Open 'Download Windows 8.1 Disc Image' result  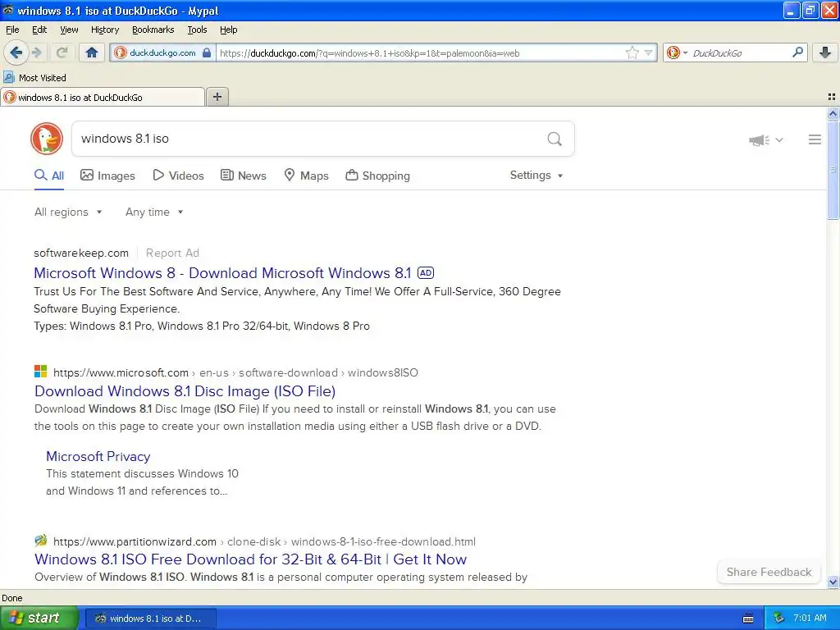click(x=185, y=391)
